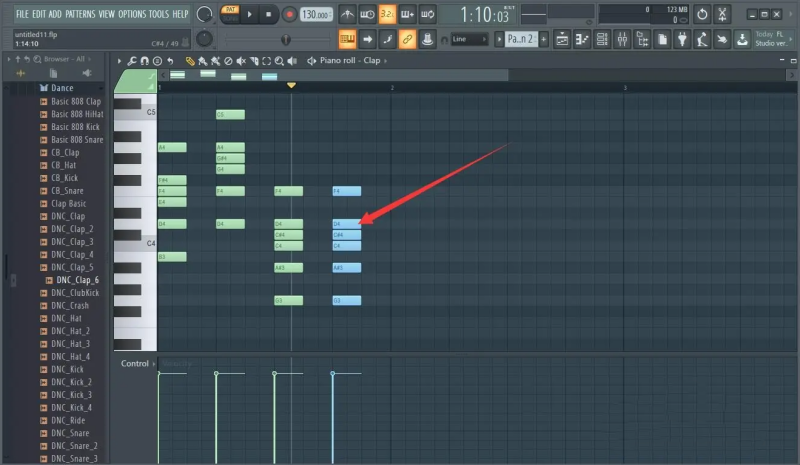Viewport: 800px width, 465px height.
Task: Select the Paint brush tool in piano roll
Action: [x=203, y=61]
